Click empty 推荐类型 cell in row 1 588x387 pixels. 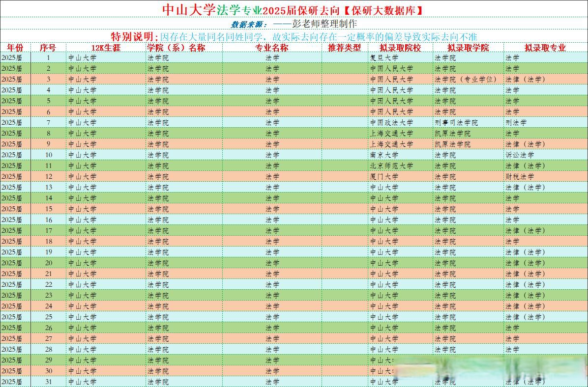tap(345, 57)
